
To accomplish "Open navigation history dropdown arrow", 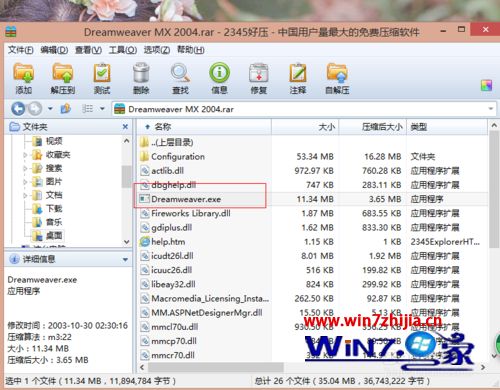I will 50,109.
